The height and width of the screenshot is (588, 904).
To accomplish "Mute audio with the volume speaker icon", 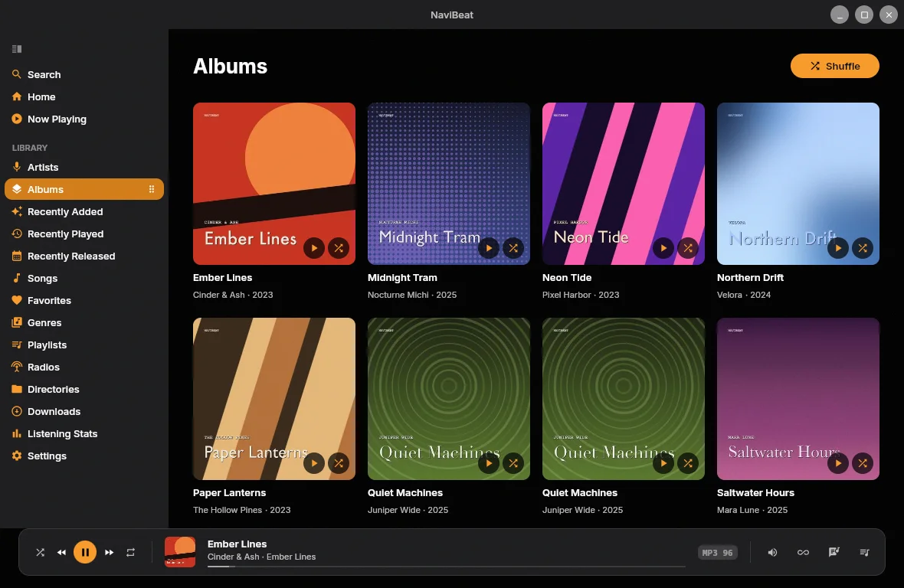I will [x=772, y=552].
